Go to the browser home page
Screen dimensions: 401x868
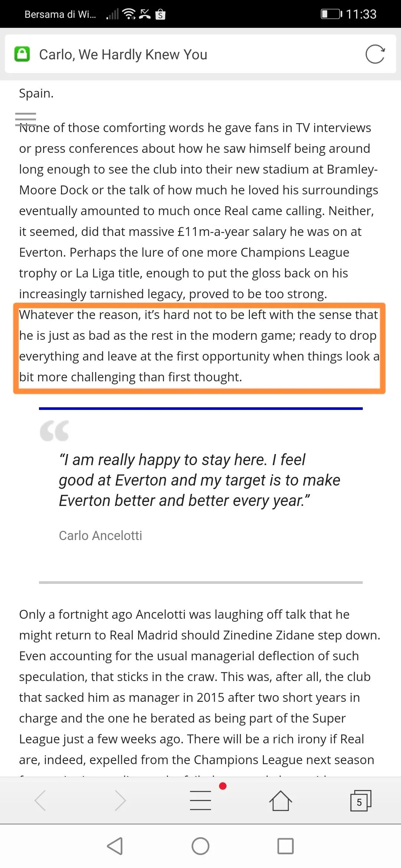click(280, 800)
